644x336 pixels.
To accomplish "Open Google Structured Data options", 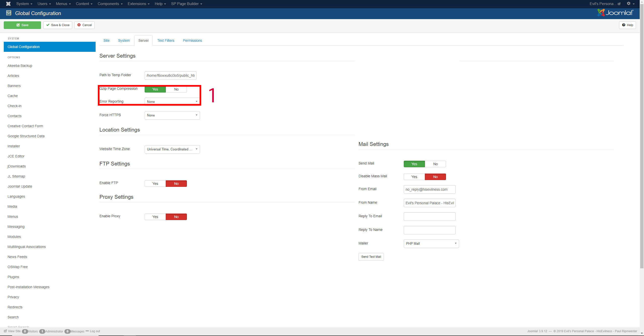I will [x=26, y=136].
